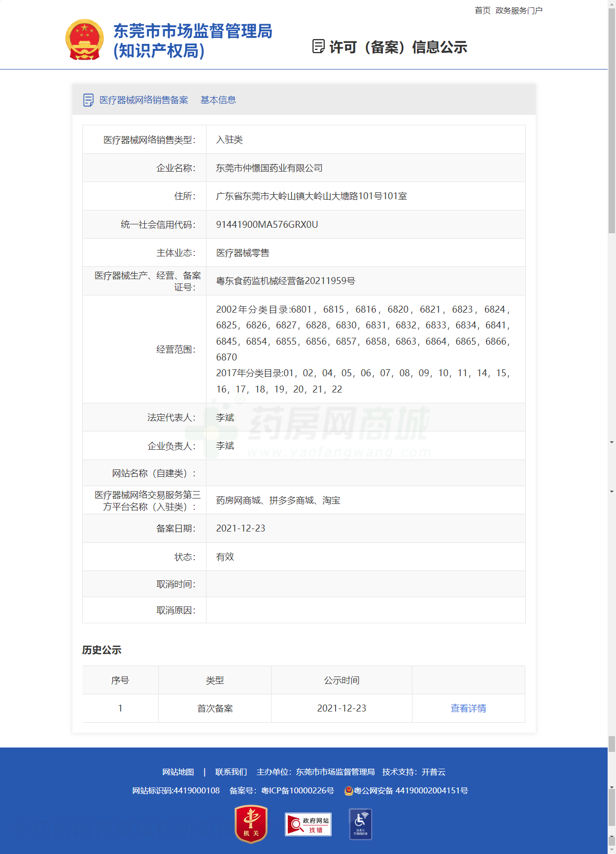Click the vertical scrollbar thumb
Image resolution: width=616 pixels, height=854 pixels.
click(x=612, y=121)
